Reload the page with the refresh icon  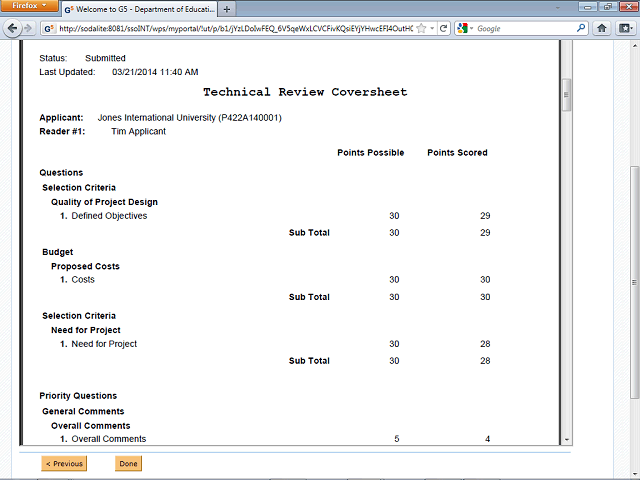point(444,28)
